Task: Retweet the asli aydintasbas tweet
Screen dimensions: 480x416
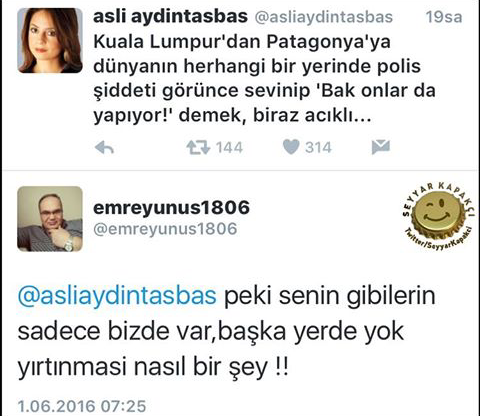Action: click(198, 147)
